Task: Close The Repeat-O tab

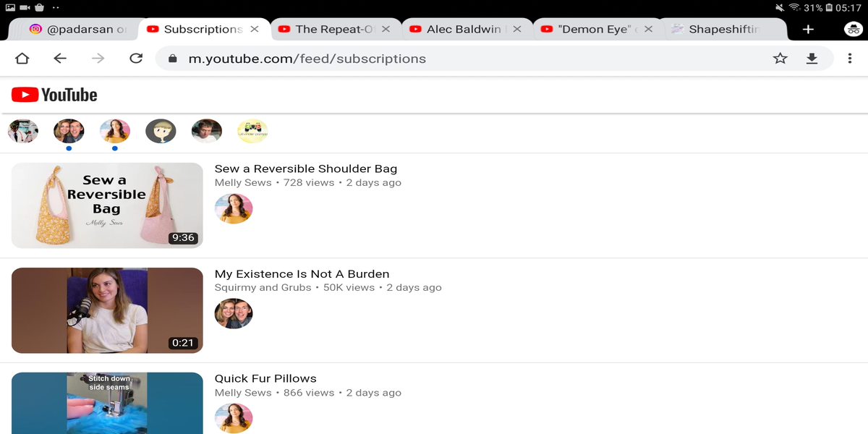Action: coord(386,30)
